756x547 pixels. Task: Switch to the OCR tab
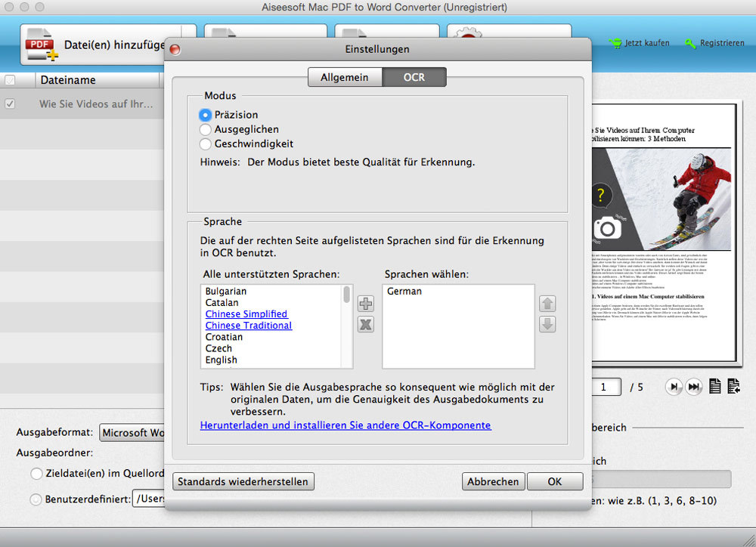coord(414,77)
